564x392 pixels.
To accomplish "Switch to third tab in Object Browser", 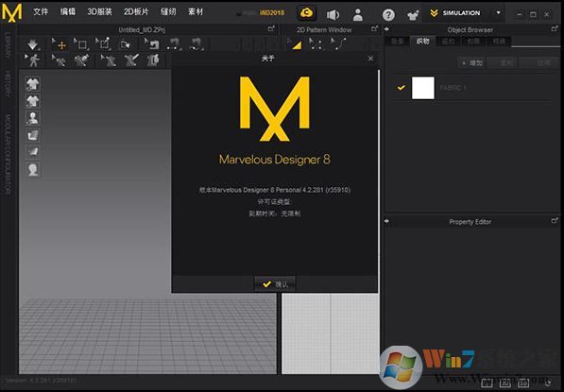I will coord(448,42).
